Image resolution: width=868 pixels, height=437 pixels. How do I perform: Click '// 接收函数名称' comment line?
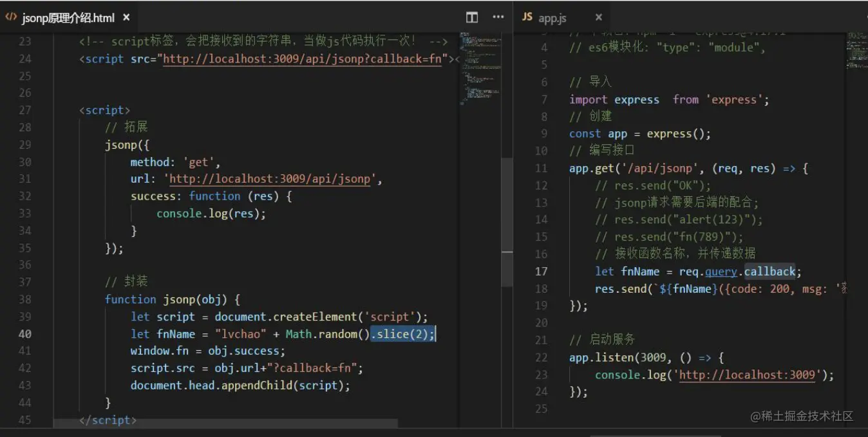[675, 254]
